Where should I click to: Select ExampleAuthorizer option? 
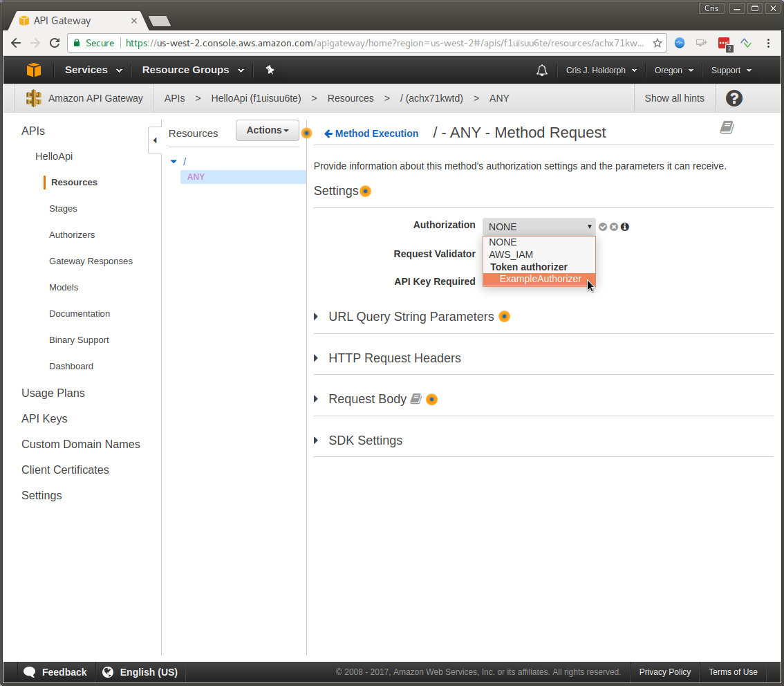pos(539,279)
